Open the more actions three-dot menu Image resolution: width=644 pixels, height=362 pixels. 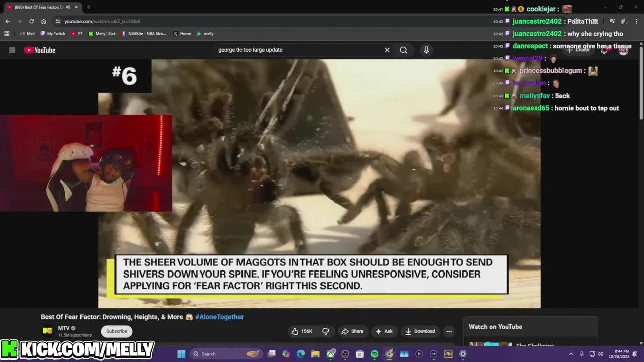click(x=449, y=331)
